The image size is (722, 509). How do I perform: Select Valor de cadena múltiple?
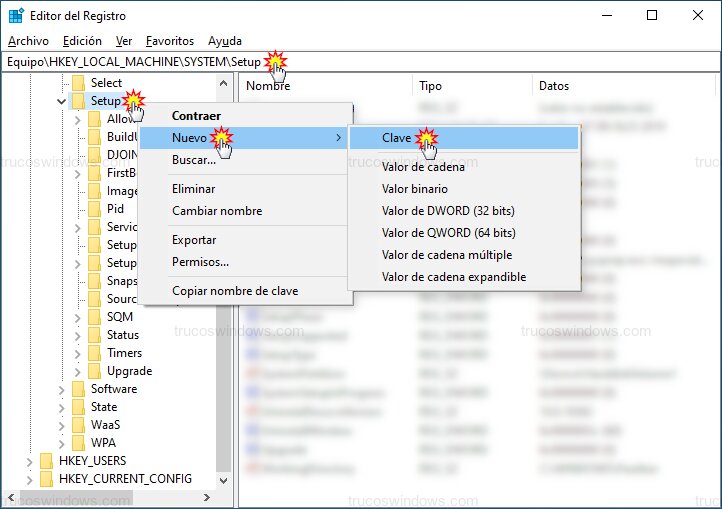pyautogui.click(x=464, y=255)
